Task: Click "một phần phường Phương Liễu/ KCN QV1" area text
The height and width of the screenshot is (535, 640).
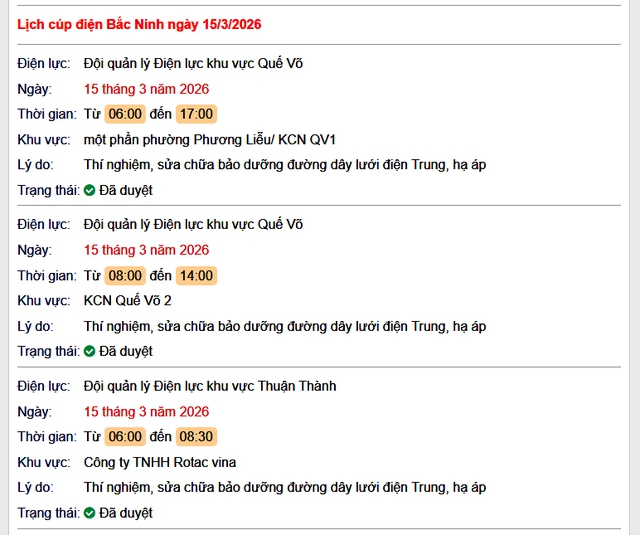Action: click(x=210, y=139)
